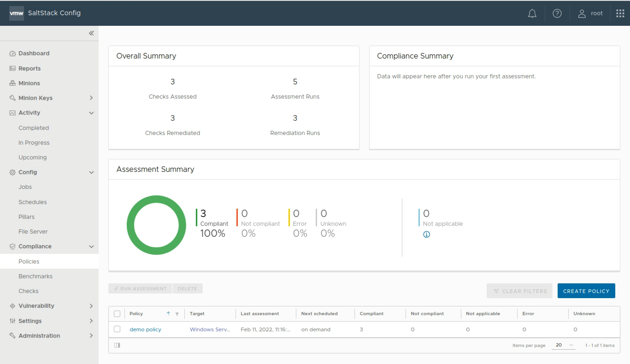
Task: Go to Benchmarks in sidebar
Action: pyautogui.click(x=35, y=276)
